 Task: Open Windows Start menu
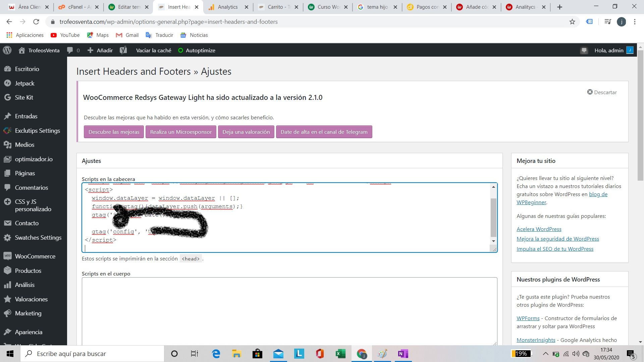pos(10,354)
